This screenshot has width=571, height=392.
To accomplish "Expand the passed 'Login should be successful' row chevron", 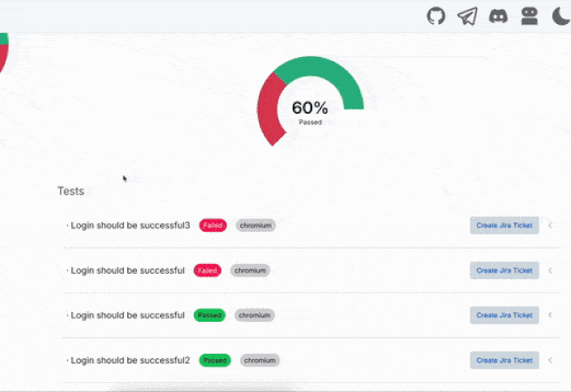I will [x=550, y=315].
